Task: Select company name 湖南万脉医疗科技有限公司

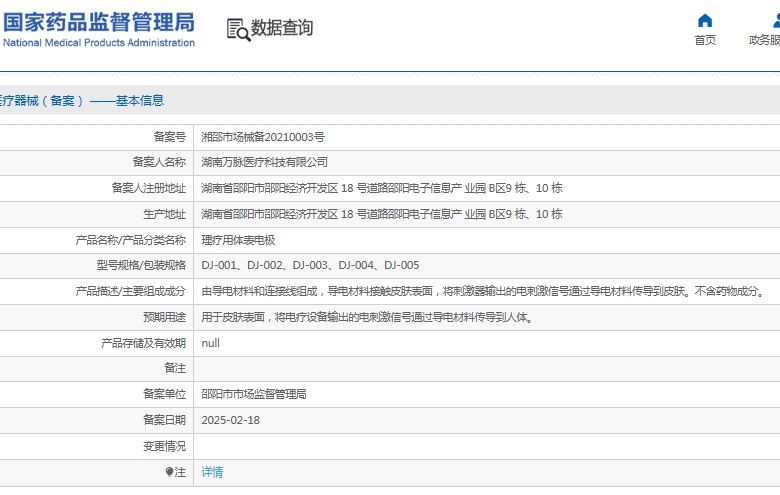Action: pyautogui.click(x=264, y=162)
